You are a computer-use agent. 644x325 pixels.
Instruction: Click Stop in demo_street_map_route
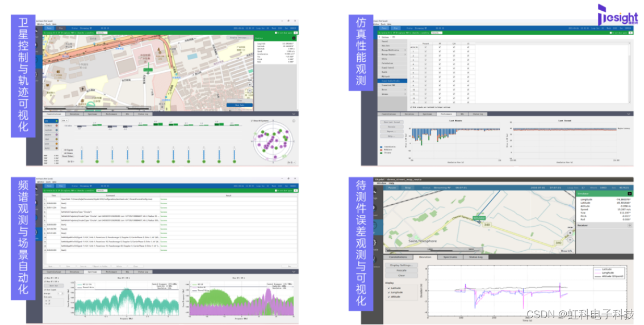[408, 188]
